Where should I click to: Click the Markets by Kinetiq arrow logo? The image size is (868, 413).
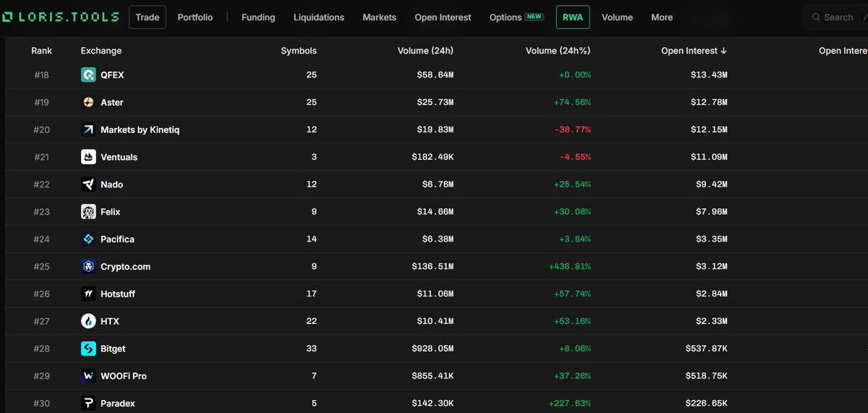(88, 129)
